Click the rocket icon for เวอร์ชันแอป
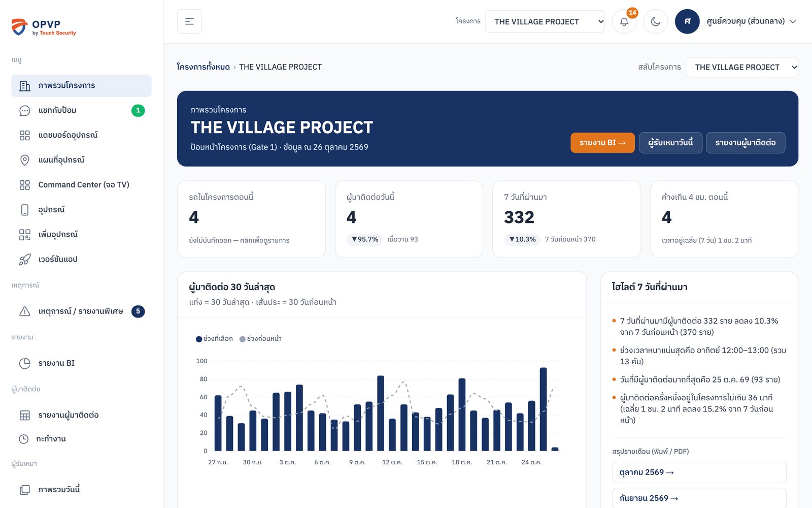Image resolution: width=812 pixels, height=508 pixels. click(24, 260)
